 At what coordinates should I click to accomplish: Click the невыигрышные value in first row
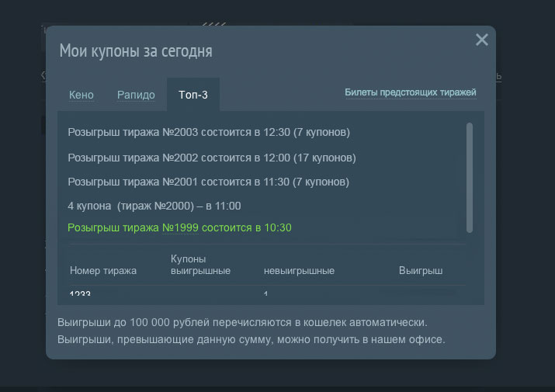pyautogui.click(x=265, y=295)
